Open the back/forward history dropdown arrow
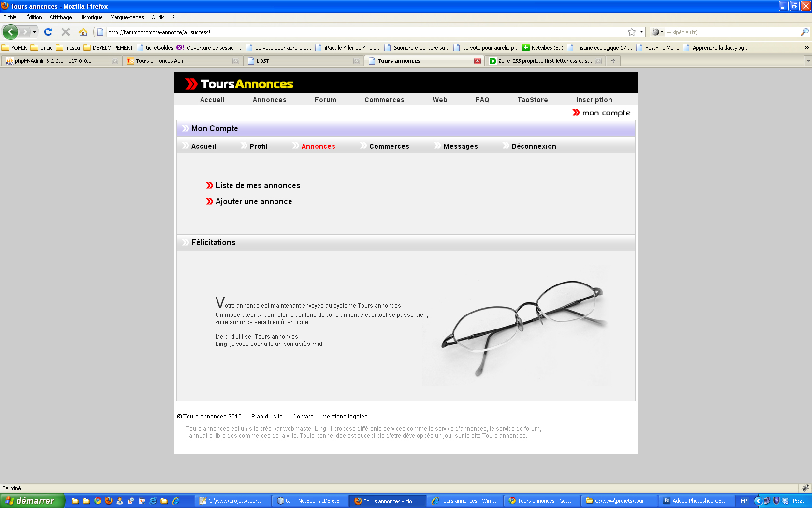 pos(34,32)
